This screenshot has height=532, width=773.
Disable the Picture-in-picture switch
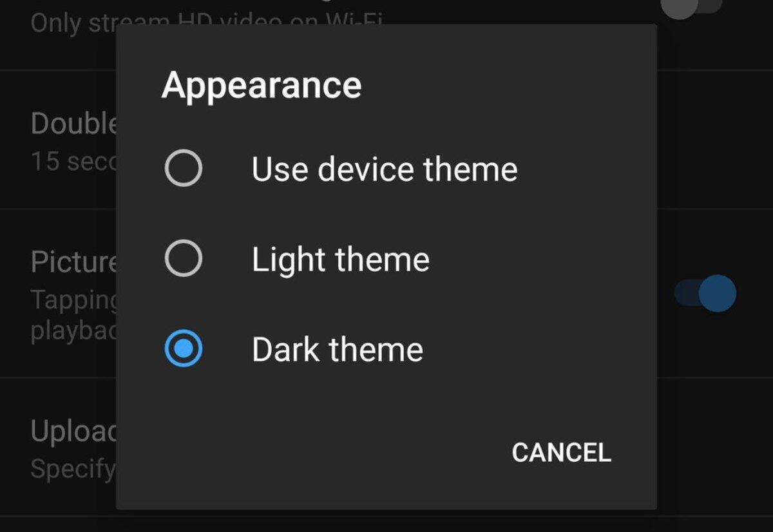pos(706,294)
